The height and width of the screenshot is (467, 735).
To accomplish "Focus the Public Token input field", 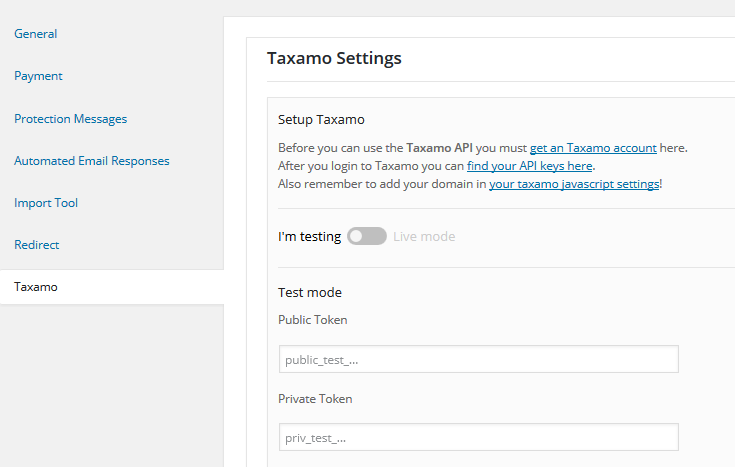I will [x=479, y=359].
